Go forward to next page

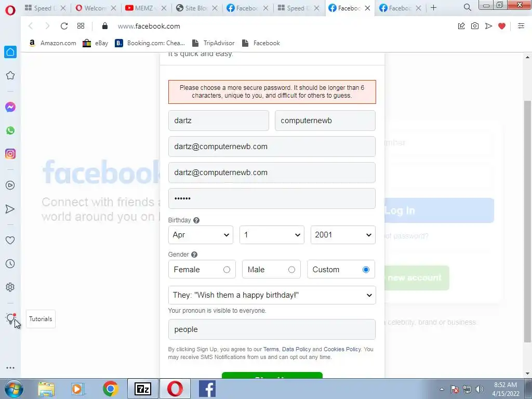click(47, 26)
